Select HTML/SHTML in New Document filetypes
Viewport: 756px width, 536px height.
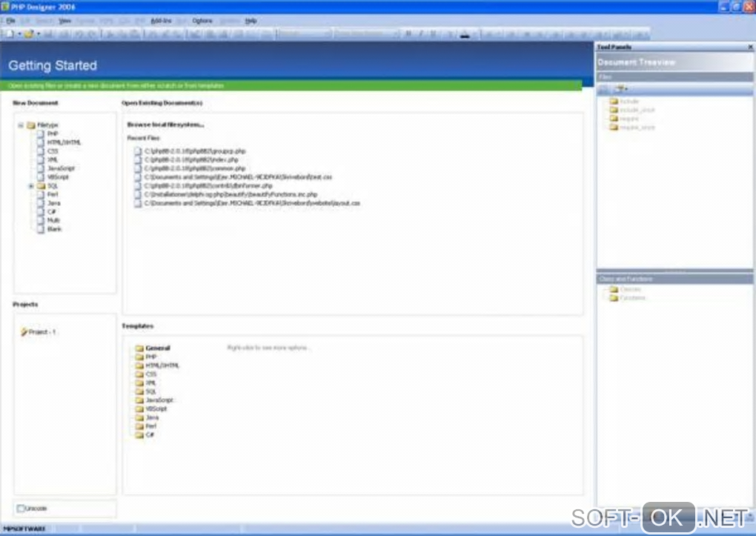coord(64,142)
